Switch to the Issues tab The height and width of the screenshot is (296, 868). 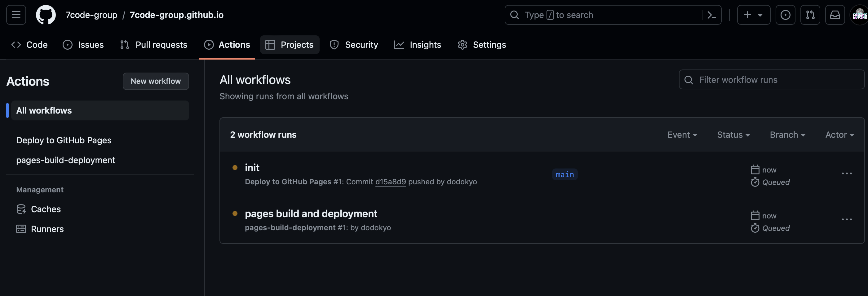click(x=83, y=44)
